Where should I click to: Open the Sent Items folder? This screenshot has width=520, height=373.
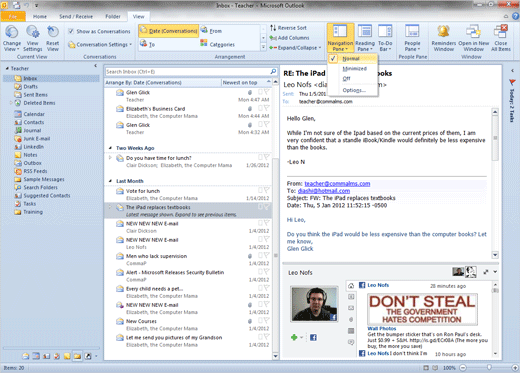(35, 95)
